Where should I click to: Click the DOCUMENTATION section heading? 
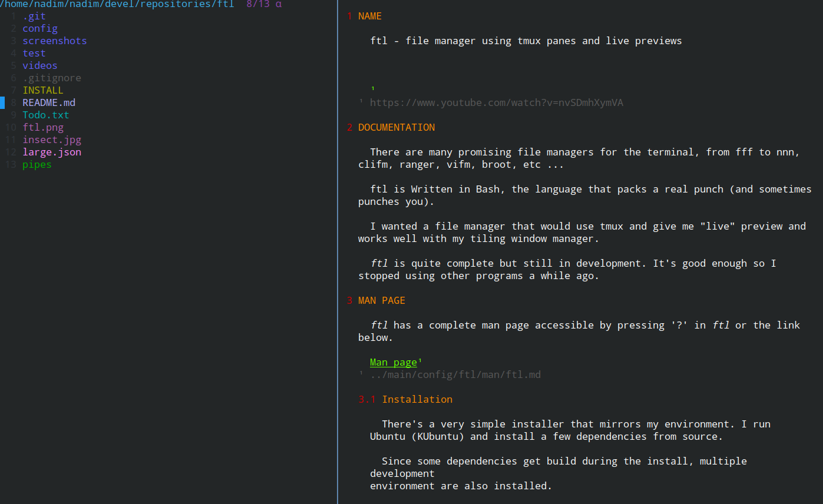396,127
